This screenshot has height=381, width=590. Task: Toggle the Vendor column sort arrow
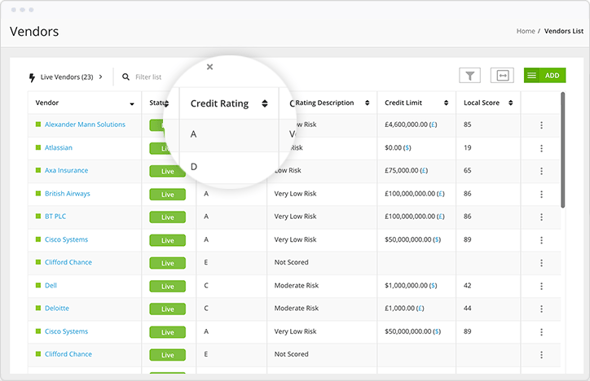click(x=132, y=104)
